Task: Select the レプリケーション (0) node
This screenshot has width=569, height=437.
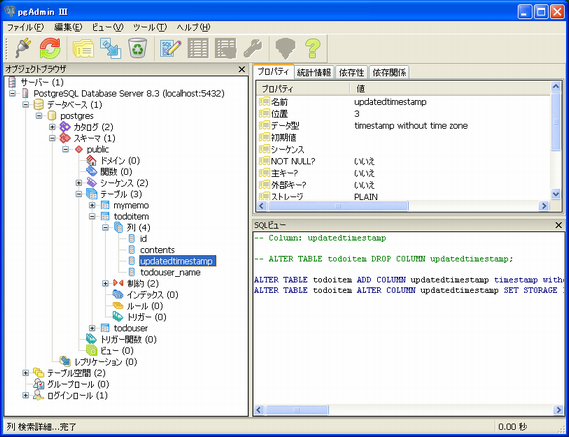Action: pyautogui.click(x=105, y=362)
